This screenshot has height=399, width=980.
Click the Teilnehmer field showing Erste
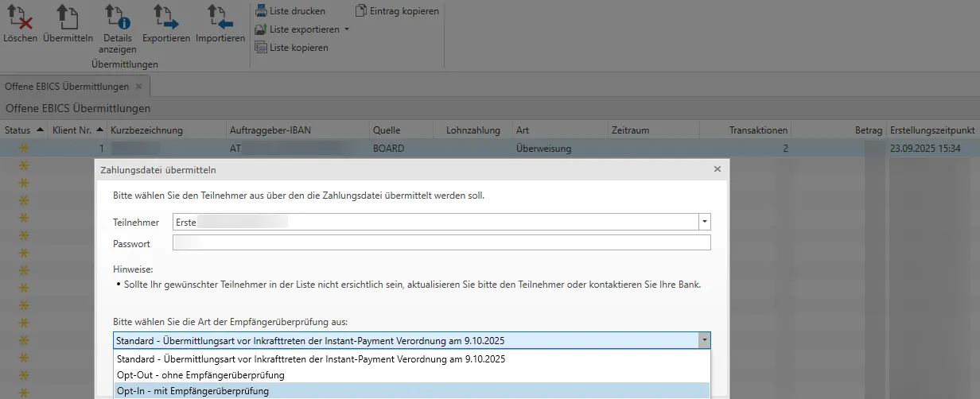[x=435, y=223]
